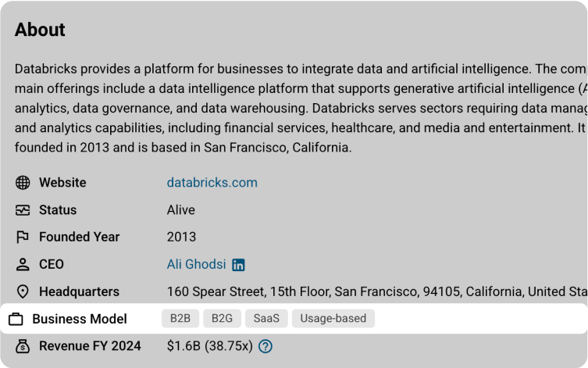Screen dimensions: 588x368
Task: Click the revenue help question mark icon
Action: (265, 346)
